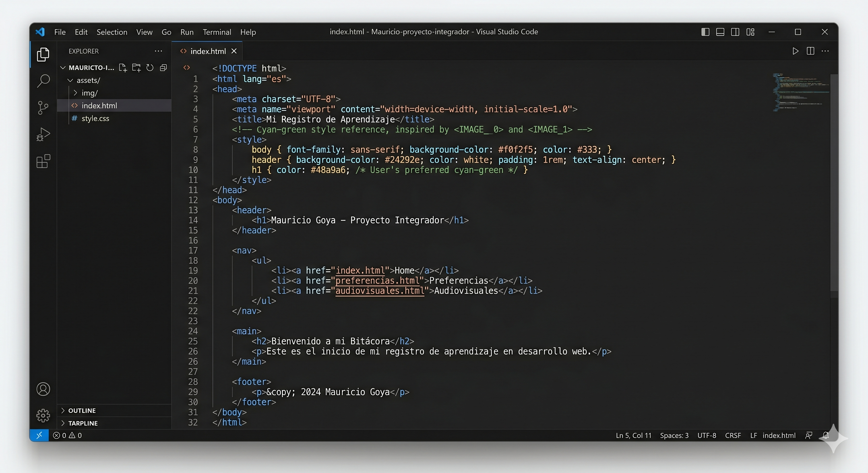
Task: Open the View menu
Action: [x=144, y=32]
